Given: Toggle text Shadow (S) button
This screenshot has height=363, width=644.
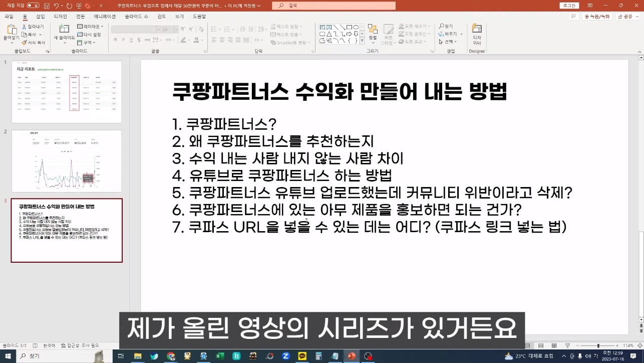Looking at the screenshot, I should pyautogui.click(x=140, y=40).
